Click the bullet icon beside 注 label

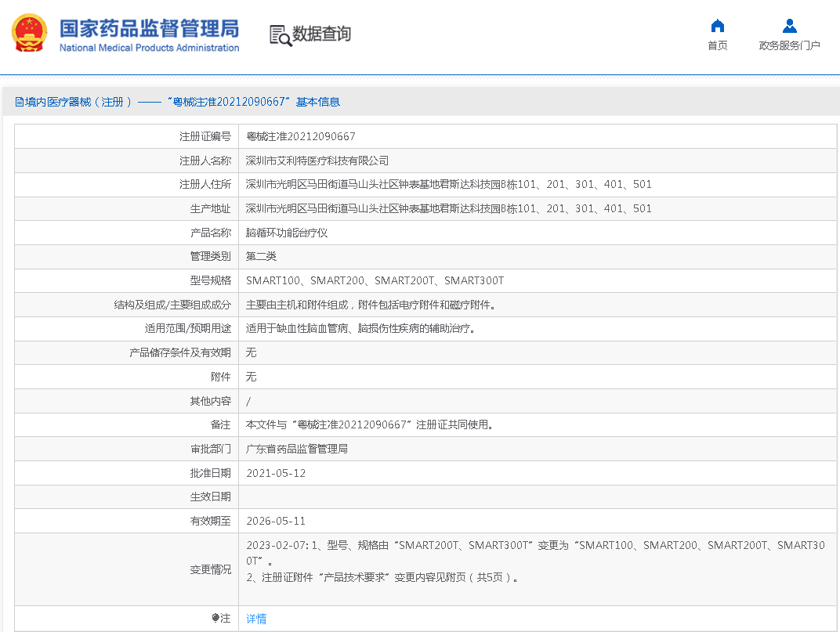(x=215, y=618)
